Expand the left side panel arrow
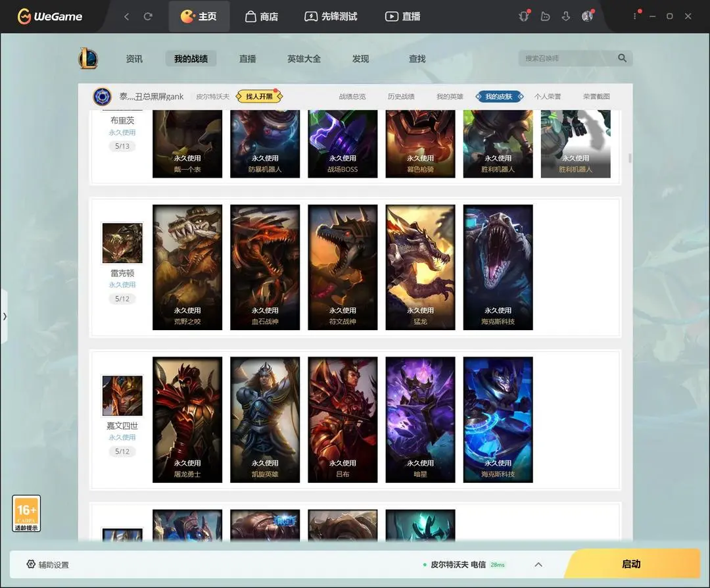 point(4,316)
